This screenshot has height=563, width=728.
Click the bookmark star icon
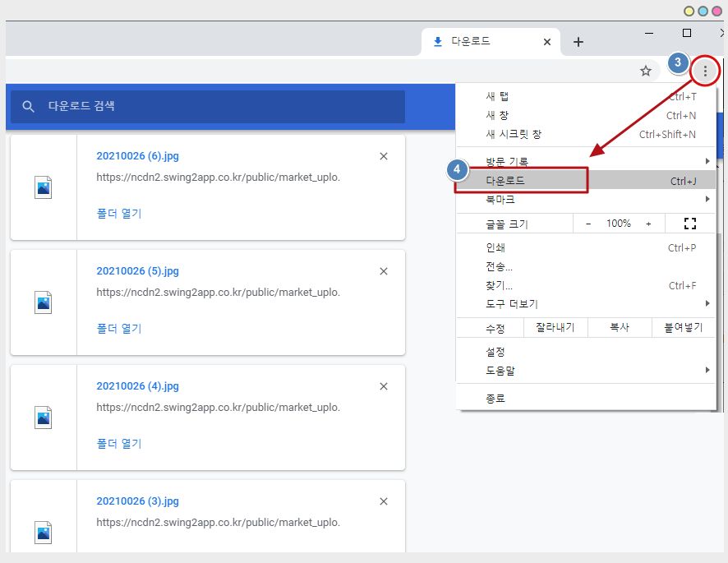point(646,72)
